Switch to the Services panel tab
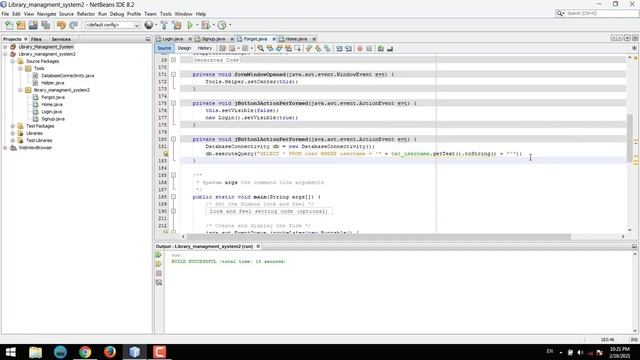This screenshot has width=640, height=360. (61, 39)
